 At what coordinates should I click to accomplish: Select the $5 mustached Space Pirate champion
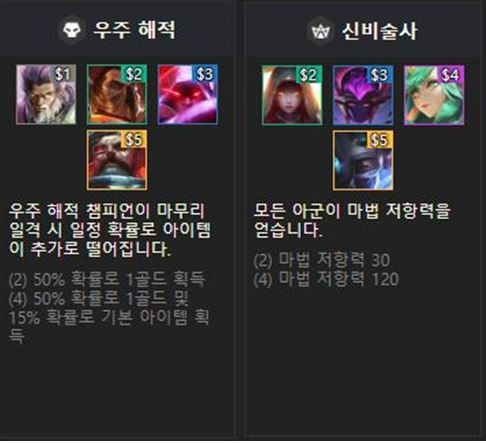tap(117, 160)
